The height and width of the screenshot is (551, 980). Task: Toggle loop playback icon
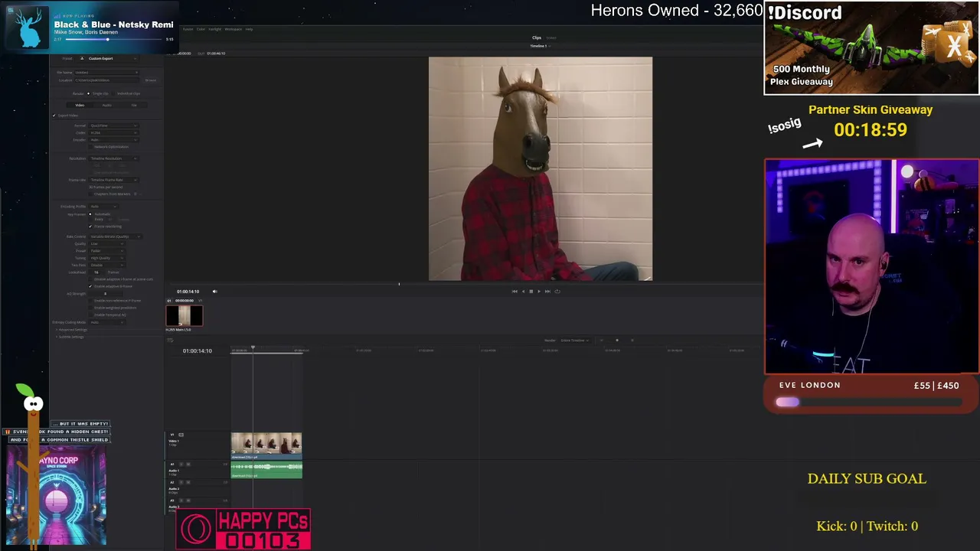click(557, 292)
